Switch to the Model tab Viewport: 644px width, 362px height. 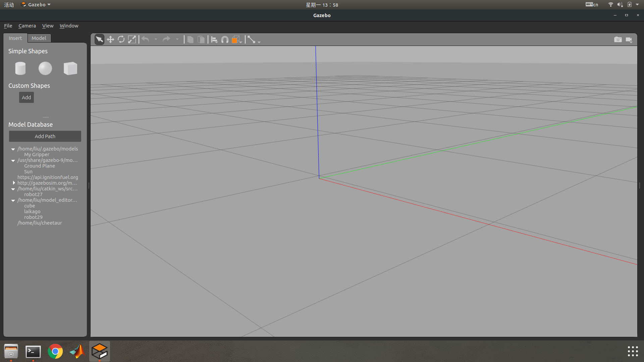(x=39, y=38)
